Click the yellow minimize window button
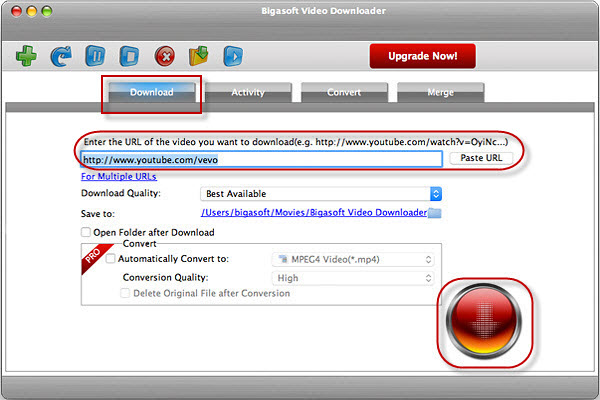 tap(32, 11)
